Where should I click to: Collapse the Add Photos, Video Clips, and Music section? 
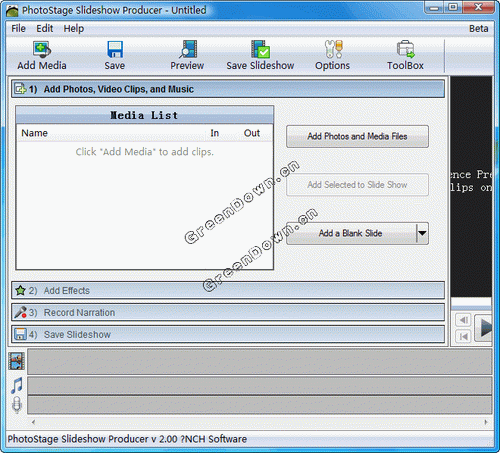tap(228, 89)
